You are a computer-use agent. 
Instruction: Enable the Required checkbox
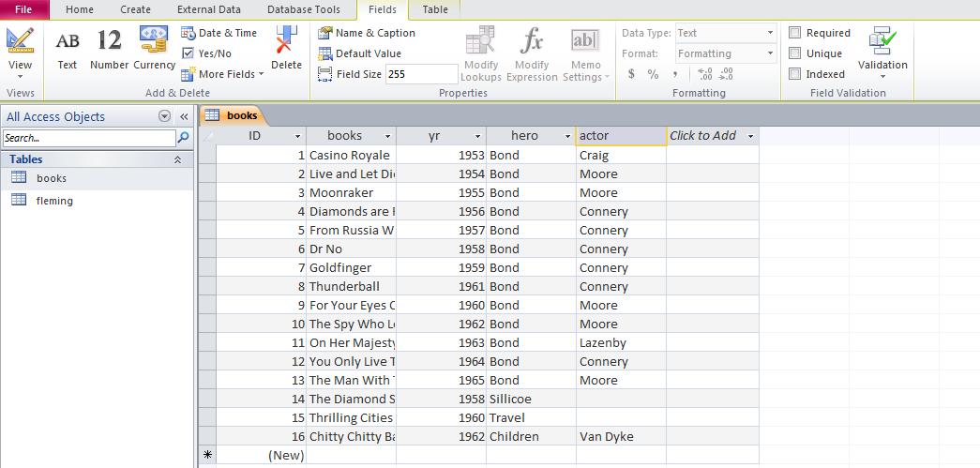(x=794, y=33)
